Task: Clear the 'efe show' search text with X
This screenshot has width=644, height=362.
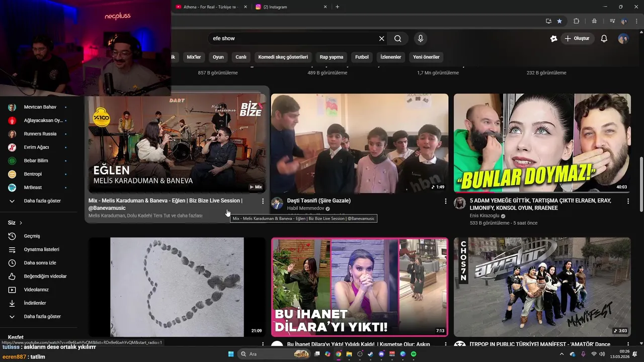Action: pyautogui.click(x=381, y=39)
